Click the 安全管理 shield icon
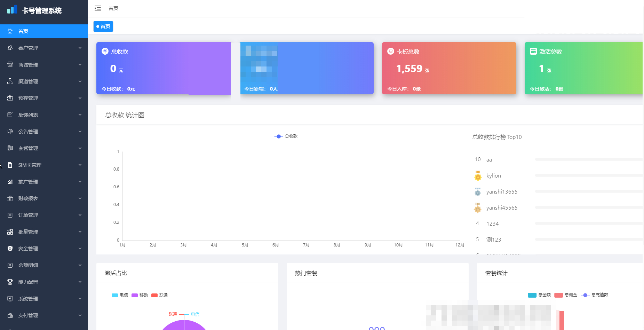 (10, 248)
